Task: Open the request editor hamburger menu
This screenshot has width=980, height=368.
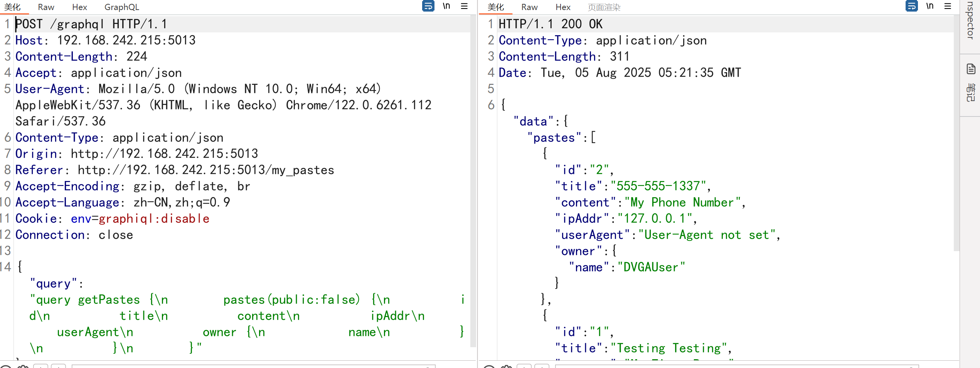Action: (x=464, y=6)
